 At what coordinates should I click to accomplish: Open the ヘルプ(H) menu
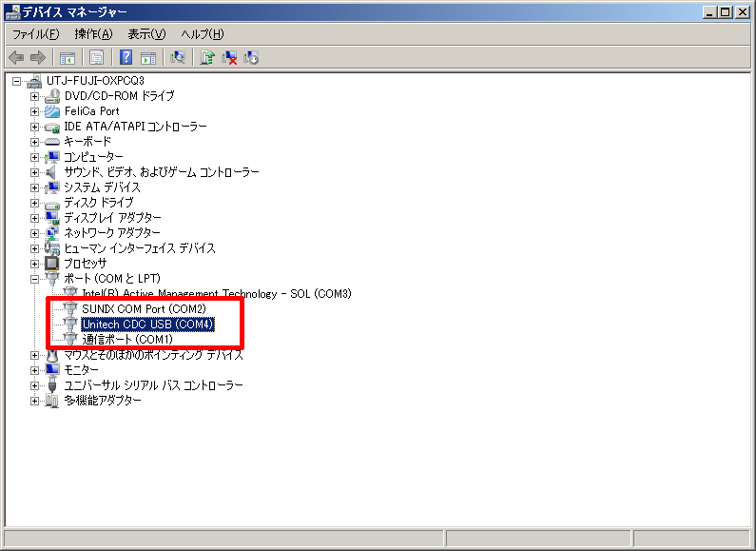(x=203, y=34)
